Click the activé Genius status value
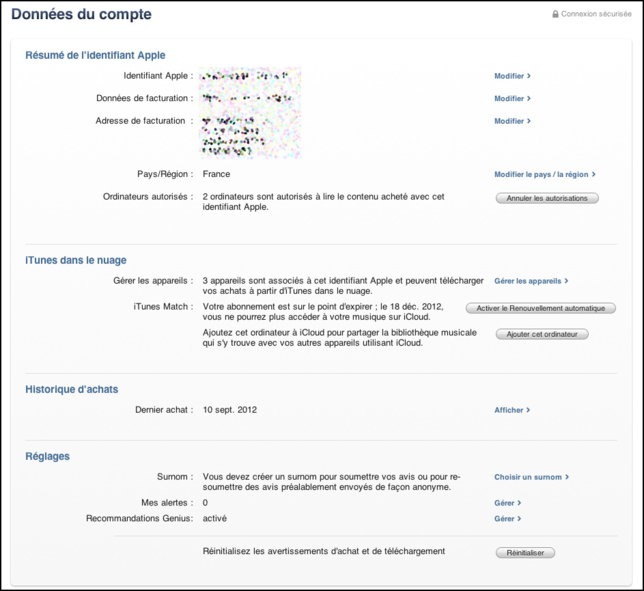The image size is (644, 591). pyautogui.click(x=215, y=518)
